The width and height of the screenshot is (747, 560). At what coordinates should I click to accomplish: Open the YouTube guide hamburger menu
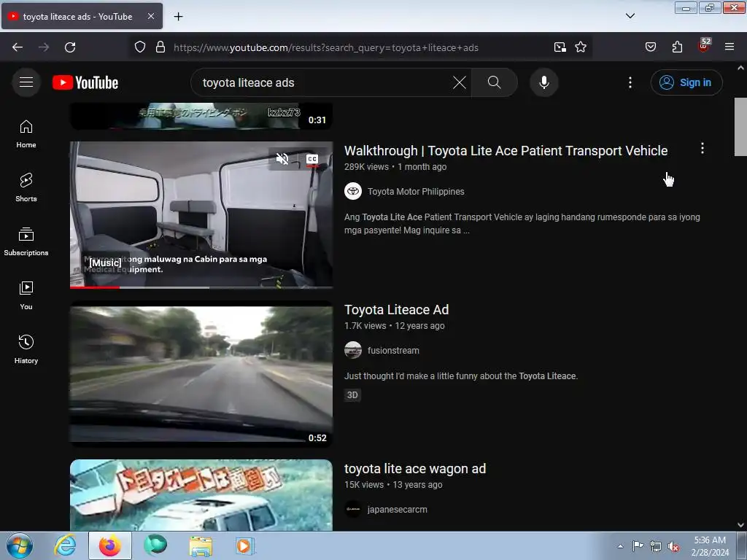click(x=26, y=82)
